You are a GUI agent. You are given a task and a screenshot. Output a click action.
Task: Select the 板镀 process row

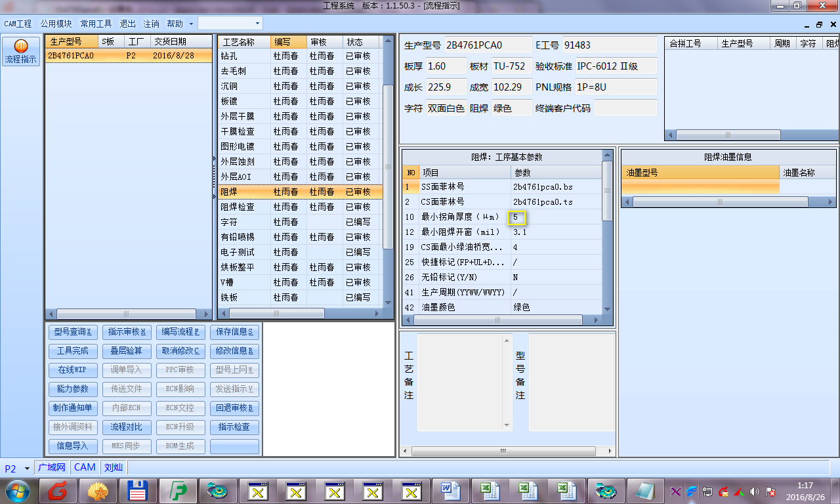pyautogui.click(x=300, y=101)
